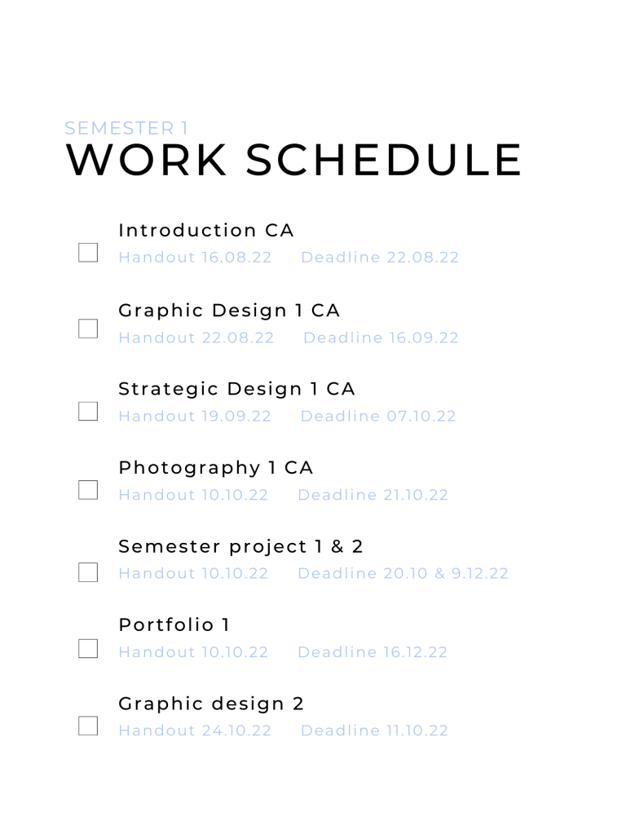Click the Graphic design 2 title
The image size is (644, 834).
click(x=212, y=704)
